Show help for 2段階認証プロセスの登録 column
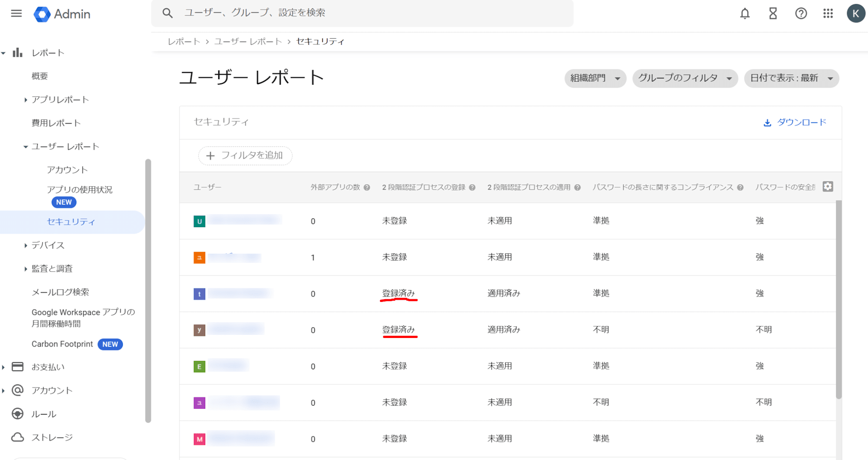The width and height of the screenshot is (868, 460). pyautogui.click(x=472, y=188)
